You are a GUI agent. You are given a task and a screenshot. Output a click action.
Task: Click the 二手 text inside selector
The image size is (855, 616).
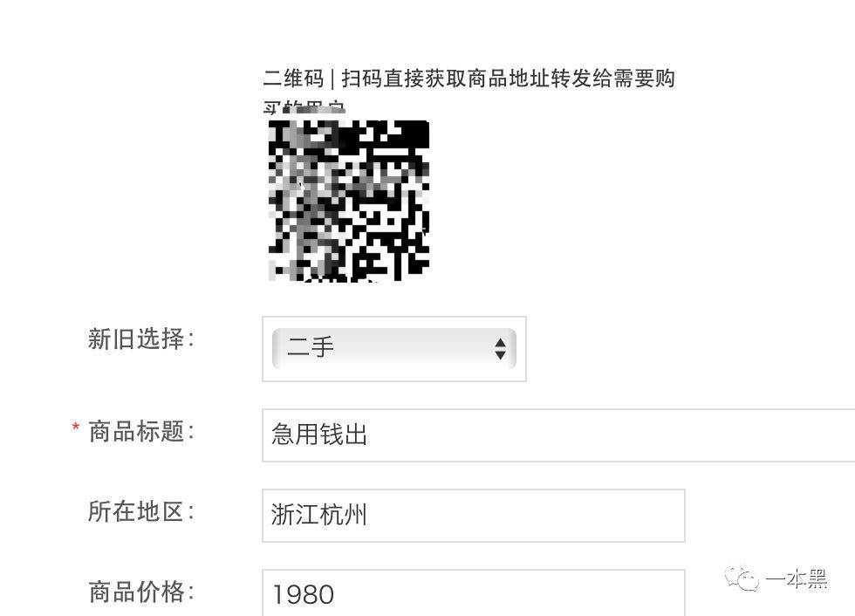(x=310, y=347)
